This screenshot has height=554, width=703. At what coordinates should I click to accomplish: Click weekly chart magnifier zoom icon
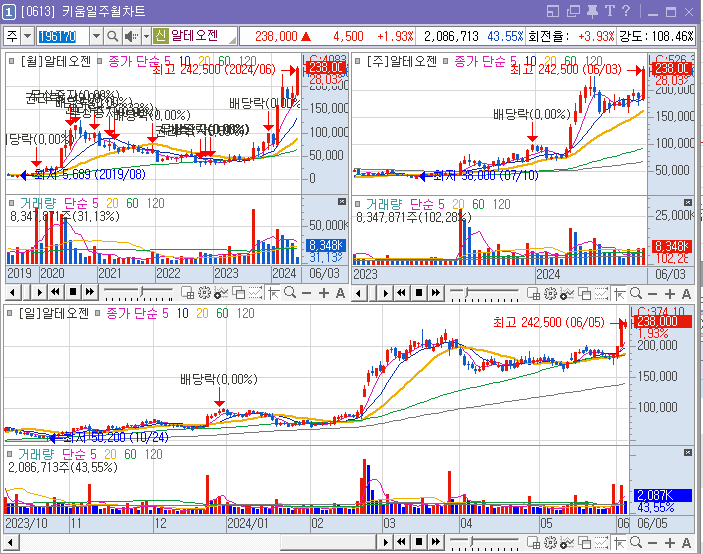636,294
